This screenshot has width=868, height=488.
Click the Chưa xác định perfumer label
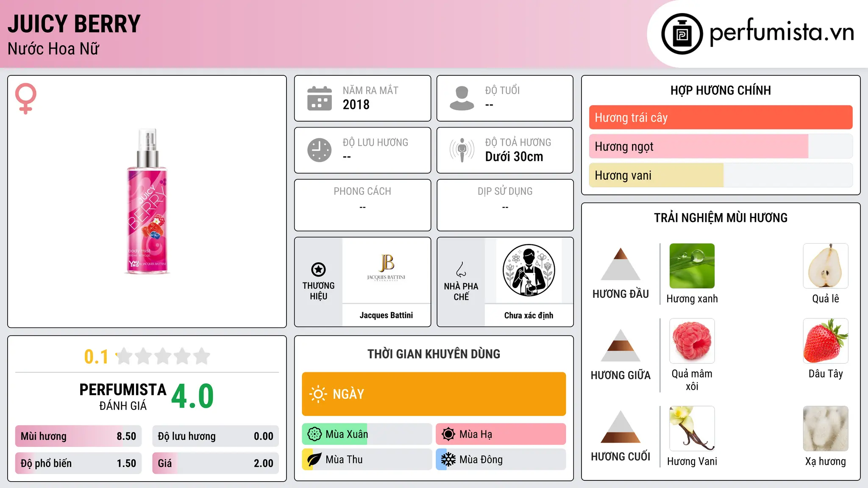coord(529,315)
